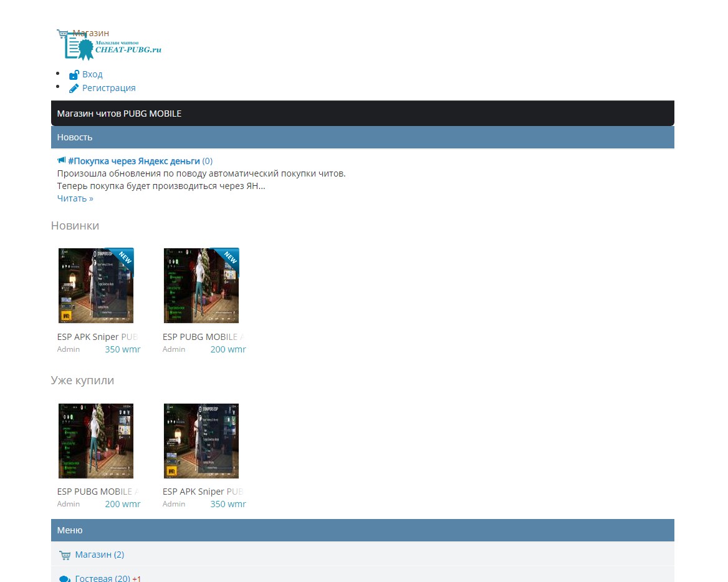Click the megaphone icon in the news item
728x582 pixels.
tap(62, 160)
